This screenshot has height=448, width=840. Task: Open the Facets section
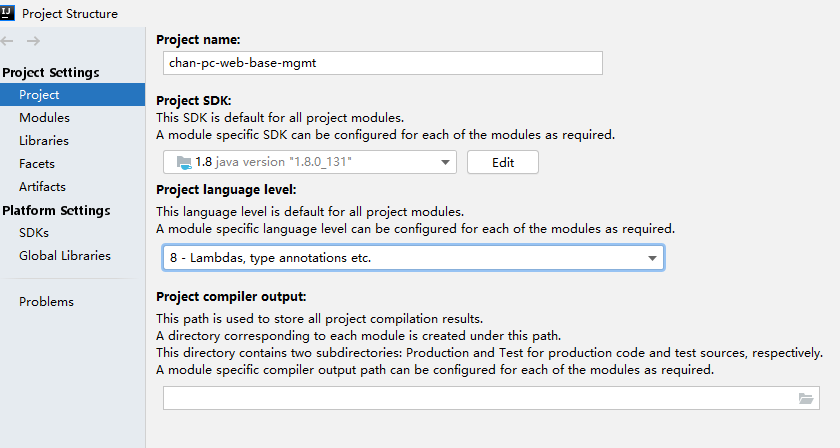[37, 163]
